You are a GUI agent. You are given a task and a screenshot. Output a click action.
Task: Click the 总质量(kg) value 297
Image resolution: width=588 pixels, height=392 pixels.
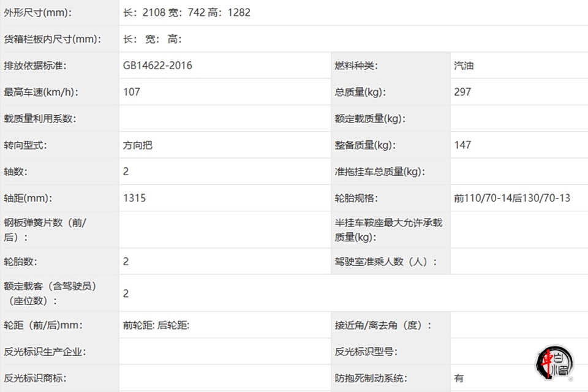pos(462,92)
